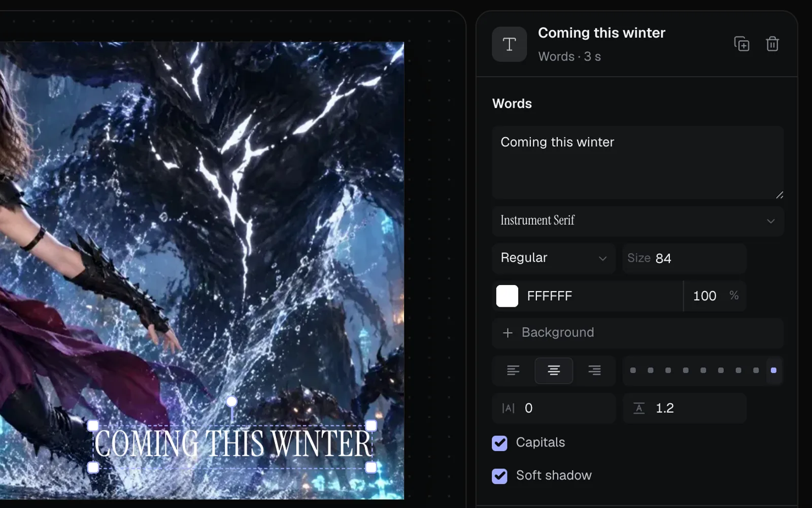Duplicate the text layer with copy icon
Screen dimensions: 812x508
(x=741, y=44)
